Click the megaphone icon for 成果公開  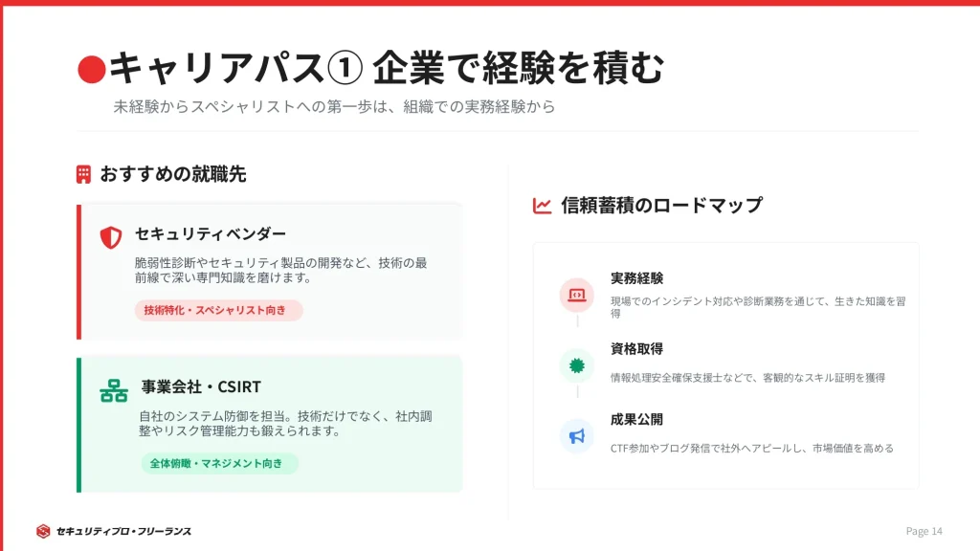pos(577,436)
